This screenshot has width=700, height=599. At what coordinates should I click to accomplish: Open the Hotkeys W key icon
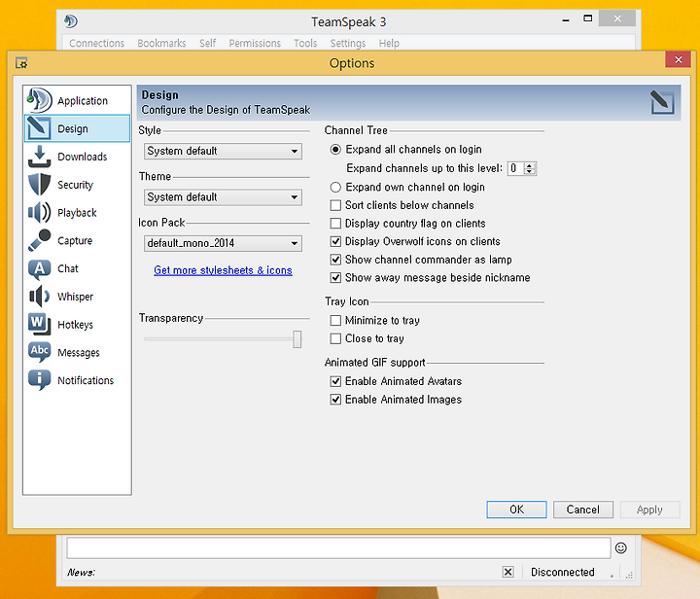39,324
